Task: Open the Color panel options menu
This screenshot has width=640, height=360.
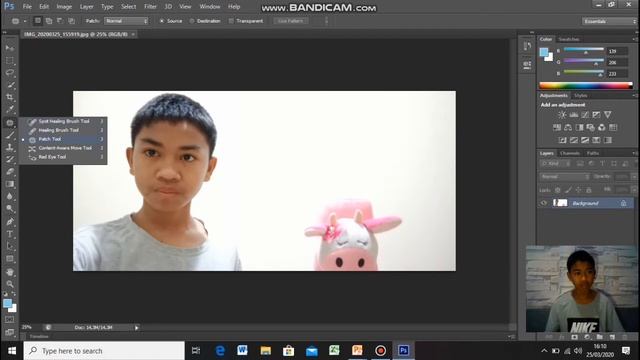Action: point(634,40)
